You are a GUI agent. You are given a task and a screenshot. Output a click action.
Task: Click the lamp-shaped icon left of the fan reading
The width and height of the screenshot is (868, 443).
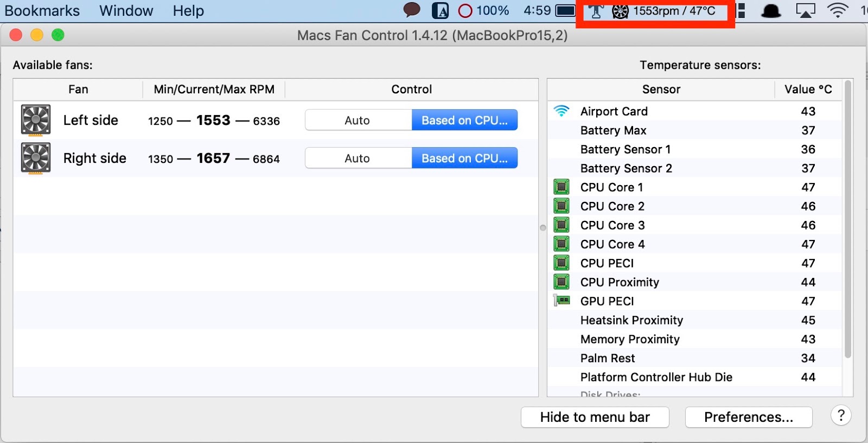(x=596, y=11)
